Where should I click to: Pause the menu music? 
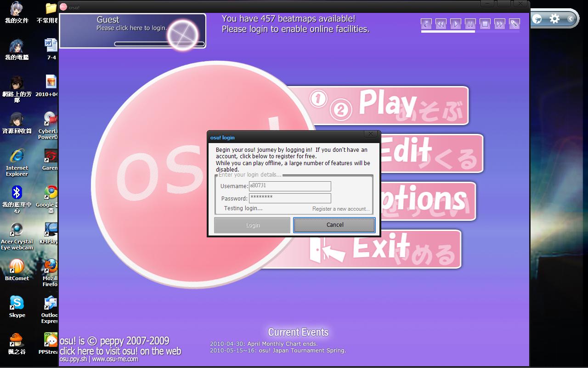point(470,23)
